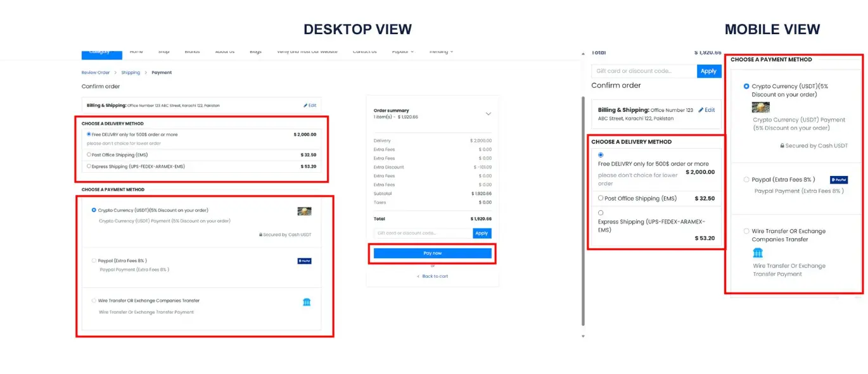Click the pencil Edit icon in desktop billing row

tap(305, 106)
